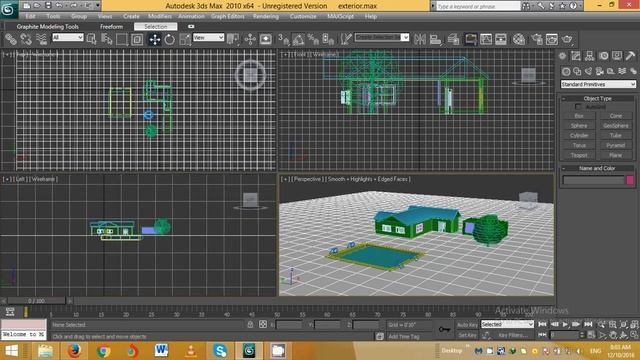Screen dimensions: 640x360
Task: Click the Box primitive button
Action: click(579, 116)
